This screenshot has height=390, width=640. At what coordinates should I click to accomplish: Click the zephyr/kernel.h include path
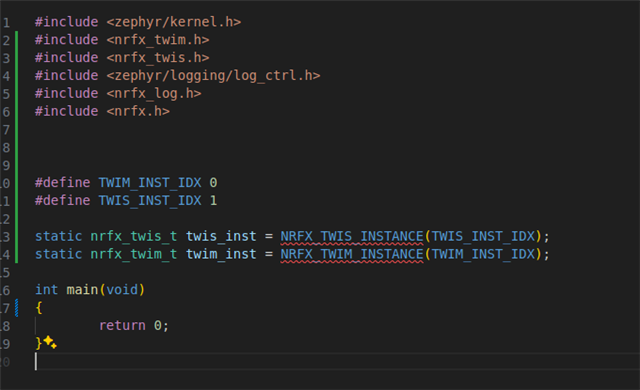(174, 22)
